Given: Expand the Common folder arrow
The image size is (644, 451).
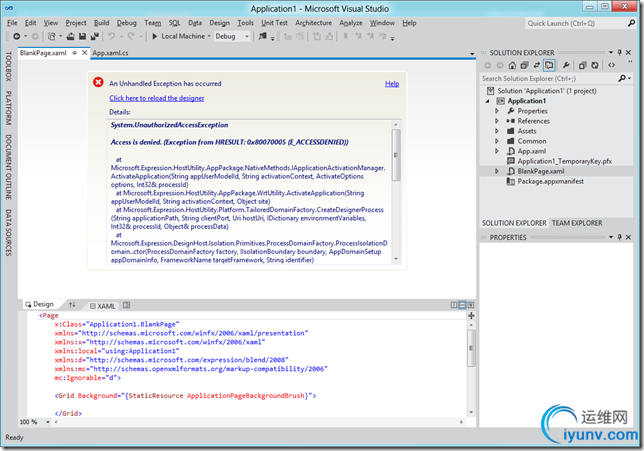Looking at the screenshot, I should click(497, 141).
